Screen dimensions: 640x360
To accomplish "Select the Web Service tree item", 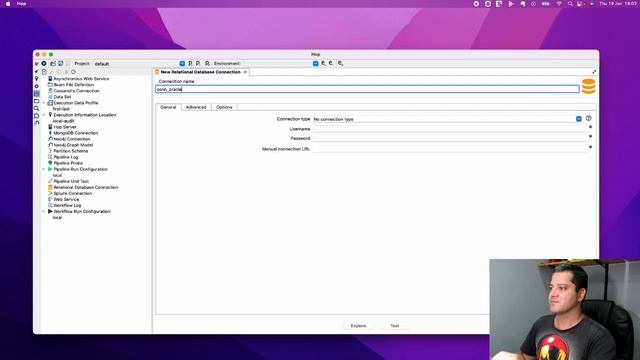I will (66, 199).
